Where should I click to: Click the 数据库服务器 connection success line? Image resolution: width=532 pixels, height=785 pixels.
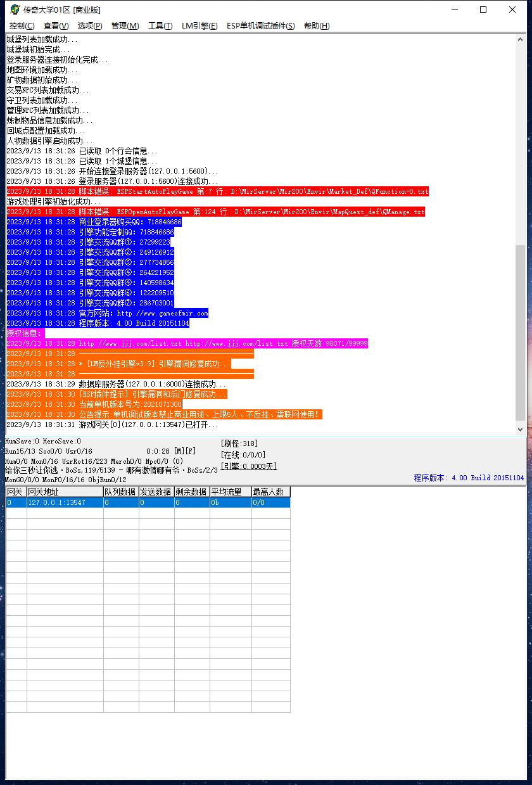[117, 384]
